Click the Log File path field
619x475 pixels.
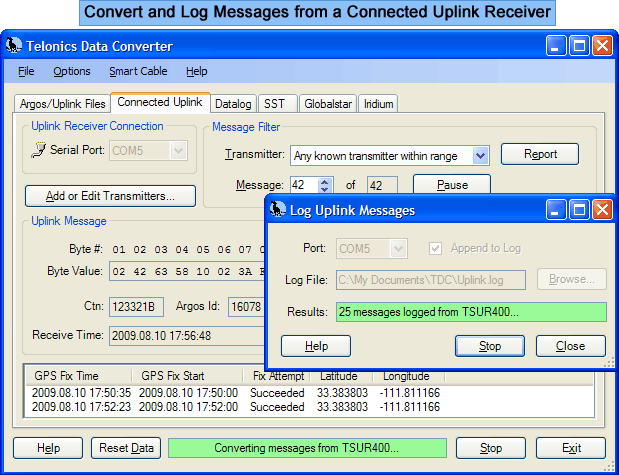pos(431,280)
